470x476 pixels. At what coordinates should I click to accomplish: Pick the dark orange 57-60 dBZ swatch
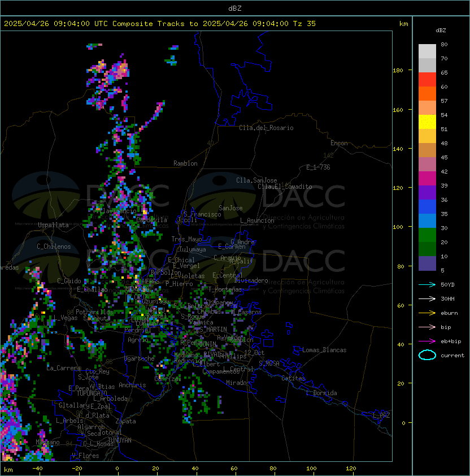pyautogui.click(x=427, y=93)
